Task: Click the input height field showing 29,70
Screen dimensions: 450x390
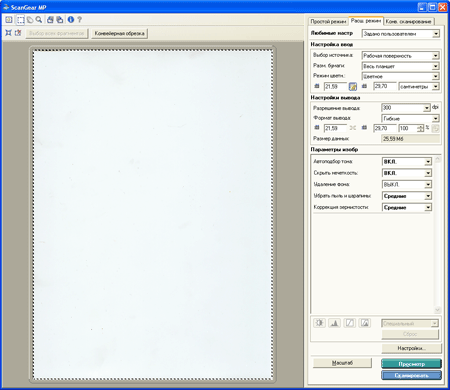Action: pos(385,87)
